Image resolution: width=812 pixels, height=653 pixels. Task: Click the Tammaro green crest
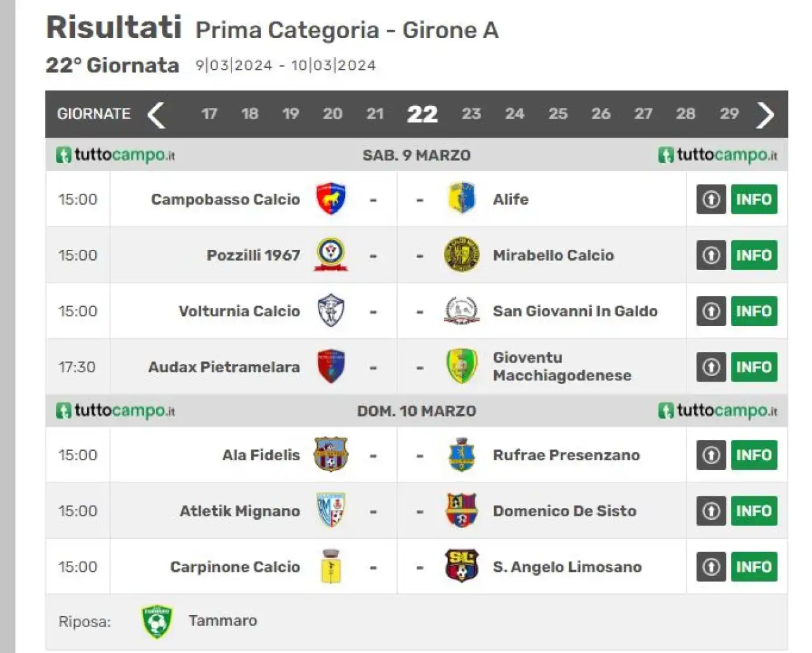157,621
